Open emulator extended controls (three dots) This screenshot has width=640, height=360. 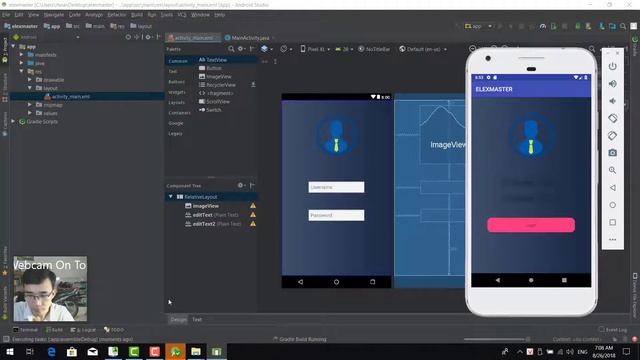point(613,240)
